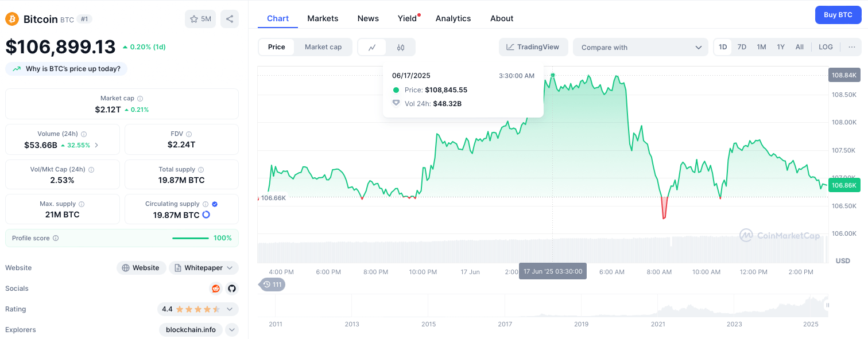Open Volume (24h) details arrow
Image resolution: width=868 pixels, height=339 pixels.
tap(96, 145)
